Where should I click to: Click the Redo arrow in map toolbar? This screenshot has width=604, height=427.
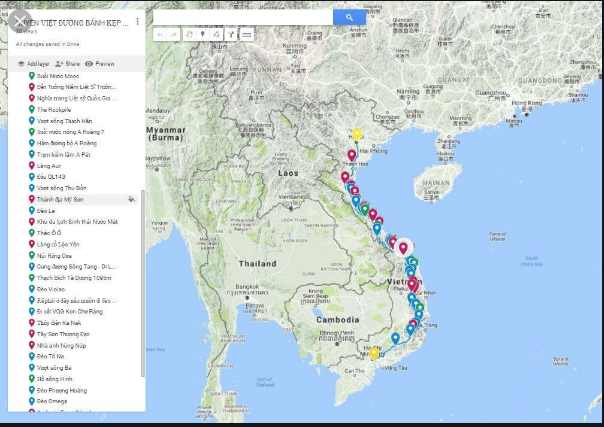(174, 35)
